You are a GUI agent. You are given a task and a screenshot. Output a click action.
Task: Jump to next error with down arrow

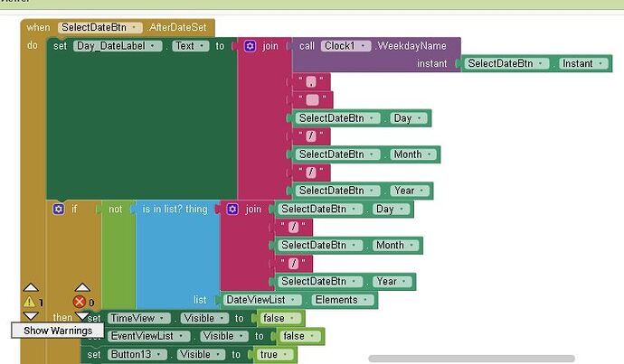(x=82, y=316)
